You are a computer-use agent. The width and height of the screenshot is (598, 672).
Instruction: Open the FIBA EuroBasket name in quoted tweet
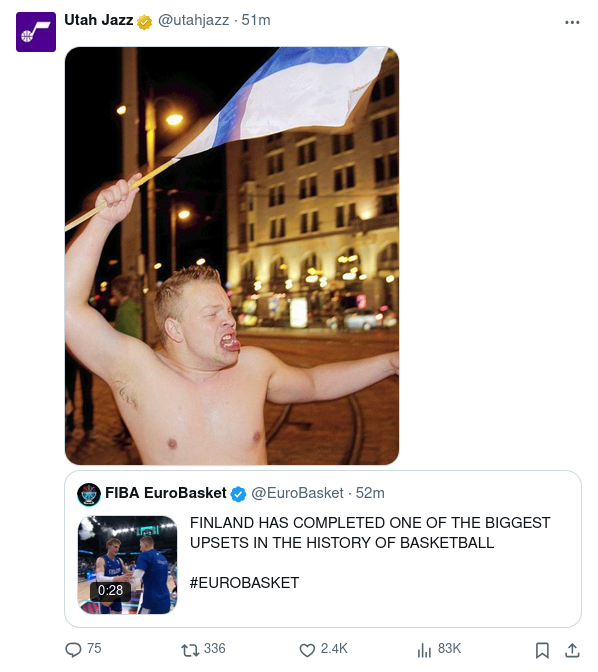(x=165, y=493)
